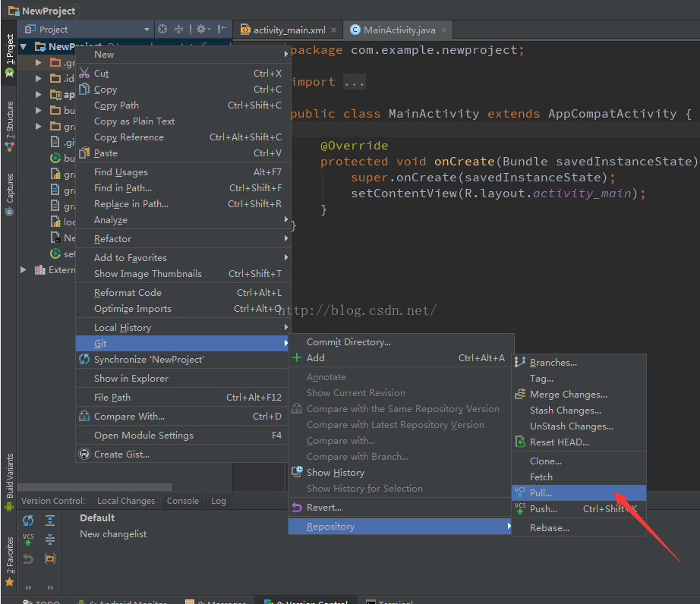Choose Find Usages in the context menu
The image size is (700, 604).
(184, 172)
